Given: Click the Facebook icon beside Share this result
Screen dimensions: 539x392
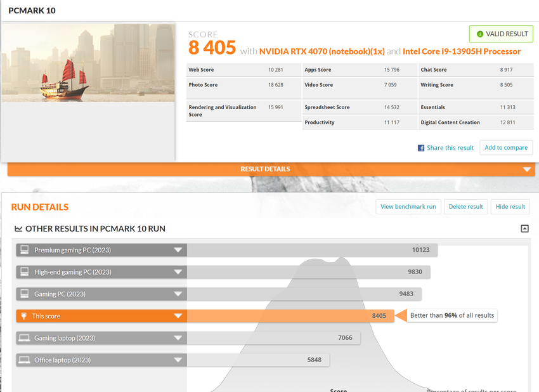Looking at the screenshot, I should (x=420, y=148).
